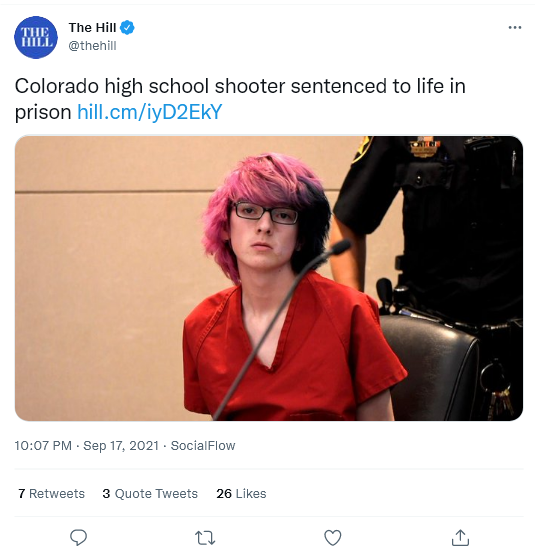Enlarge the attached courtroom photo

269,278
